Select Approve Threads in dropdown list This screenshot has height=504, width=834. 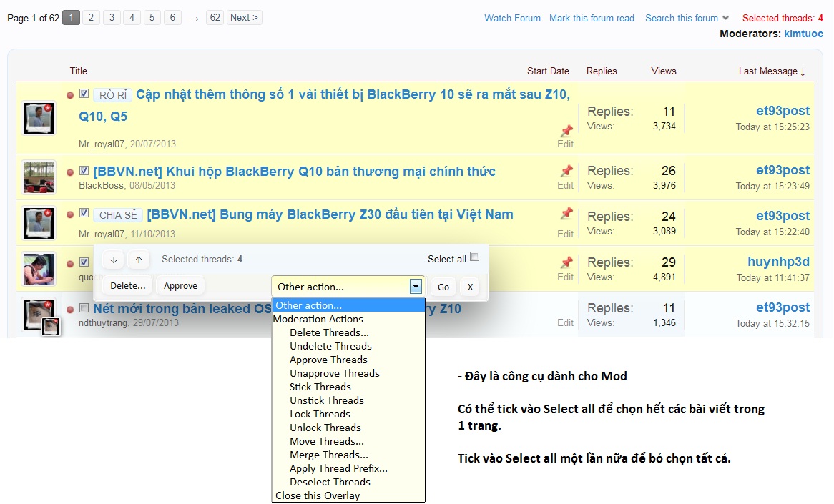point(329,360)
